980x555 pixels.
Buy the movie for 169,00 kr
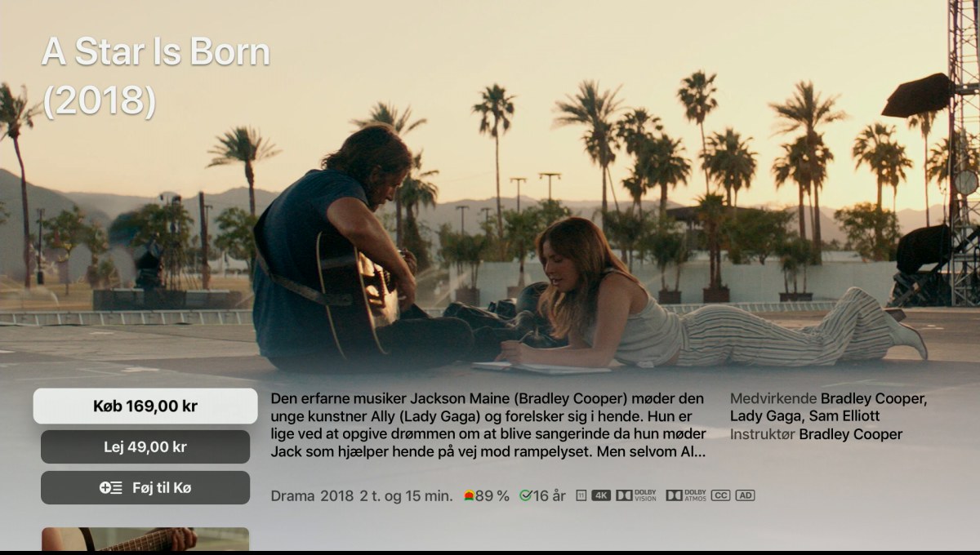click(145, 406)
